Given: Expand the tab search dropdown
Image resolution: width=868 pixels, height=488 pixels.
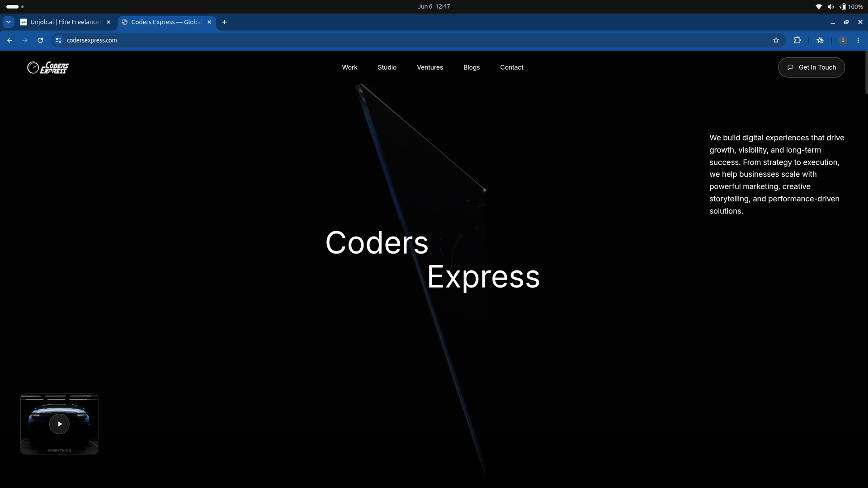Looking at the screenshot, I should click(8, 22).
